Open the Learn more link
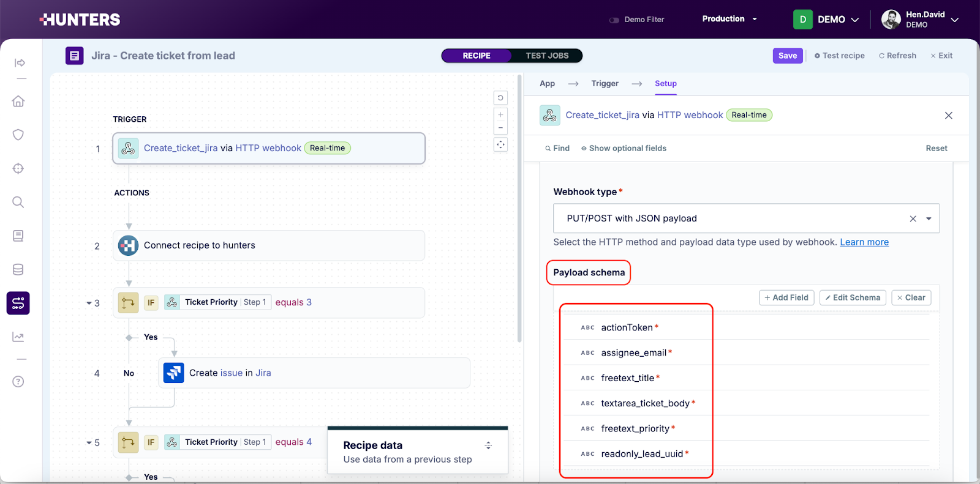 tap(864, 242)
